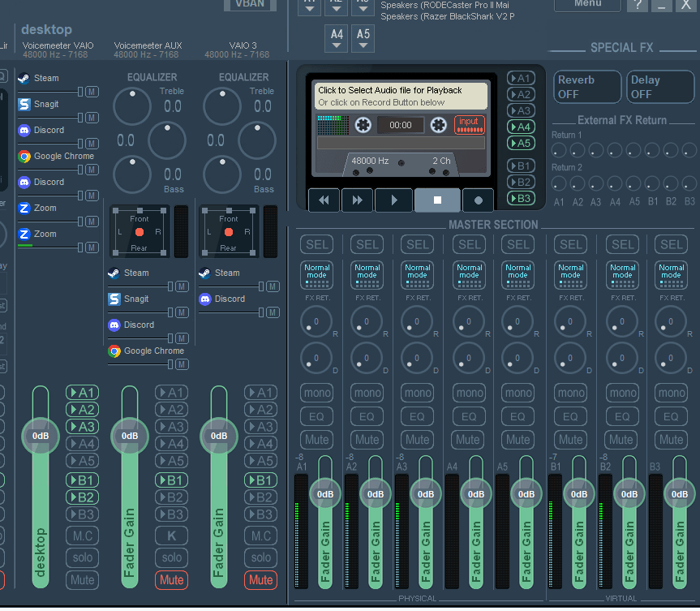
Task: Start playback on the cassette recorder
Action: (393, 200)
